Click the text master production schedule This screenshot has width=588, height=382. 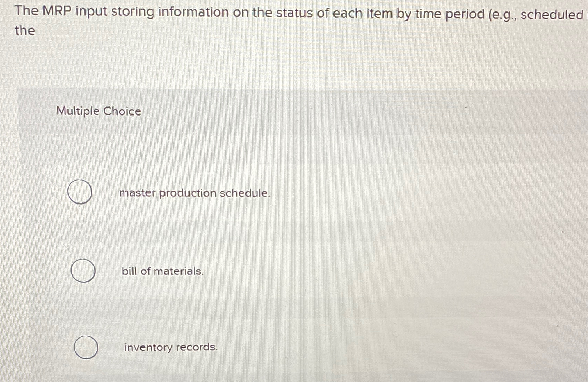click(194, 193)
